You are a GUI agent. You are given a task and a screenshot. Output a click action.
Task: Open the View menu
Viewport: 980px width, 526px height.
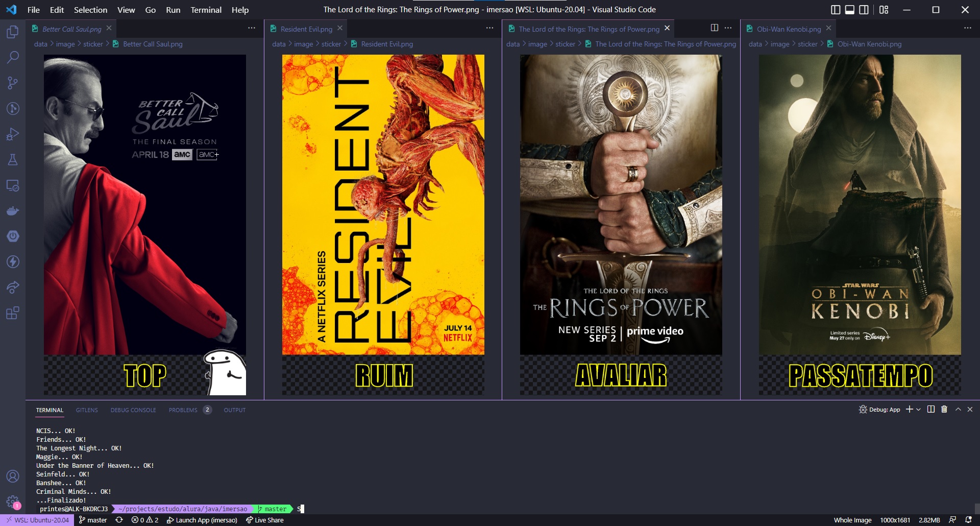click(126, 10)
